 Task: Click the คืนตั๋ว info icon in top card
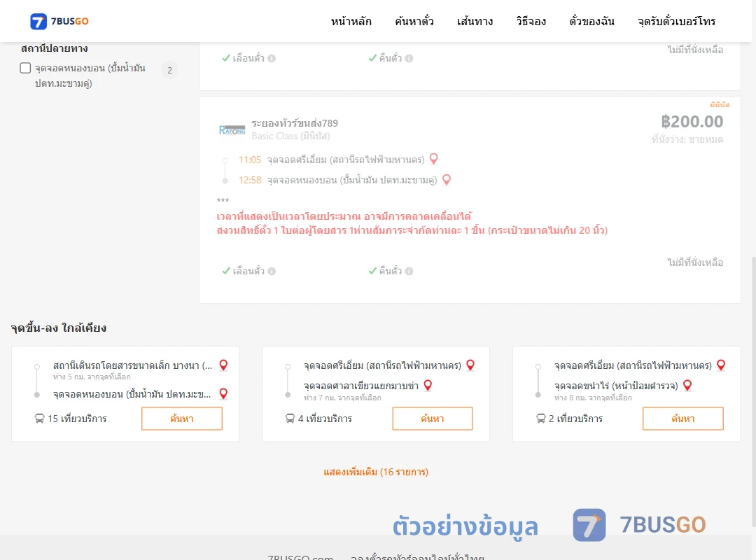tap(409, 58)
